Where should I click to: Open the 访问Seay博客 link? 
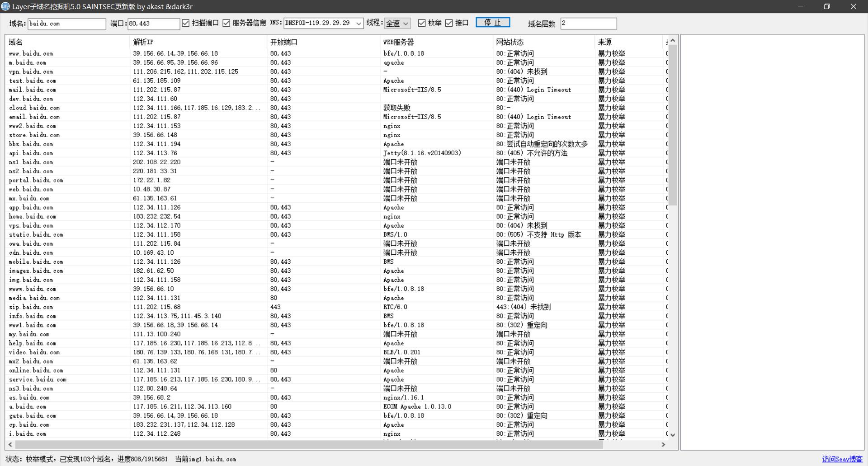[x=842, y=459]
